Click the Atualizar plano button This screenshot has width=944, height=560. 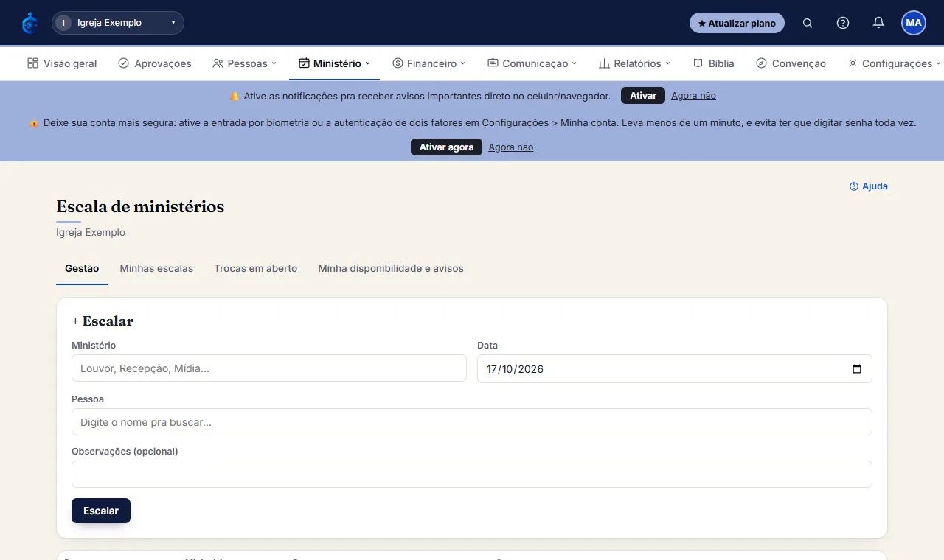coord(737,23)
